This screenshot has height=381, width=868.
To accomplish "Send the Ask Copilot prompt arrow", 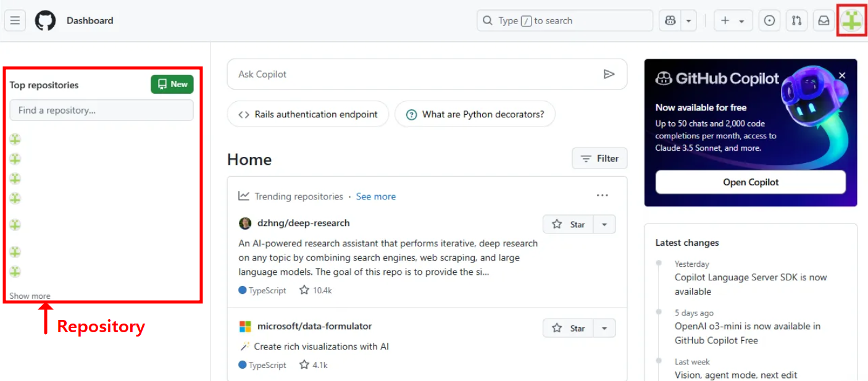I will coord(609,74).
